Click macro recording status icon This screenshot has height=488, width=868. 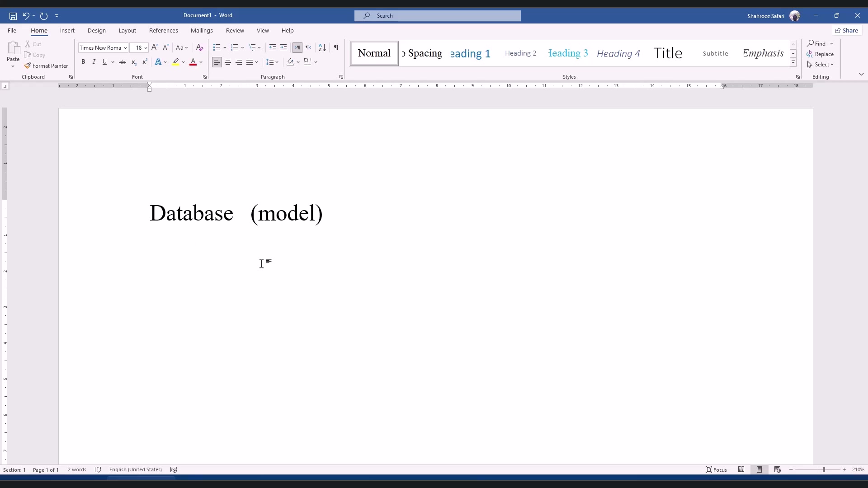pos(174,470)
